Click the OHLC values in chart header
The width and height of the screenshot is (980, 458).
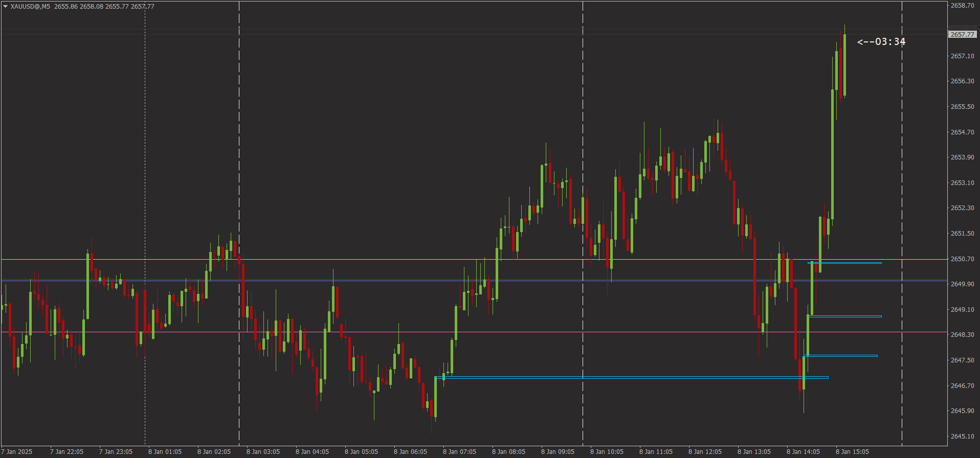coord(104,7)
